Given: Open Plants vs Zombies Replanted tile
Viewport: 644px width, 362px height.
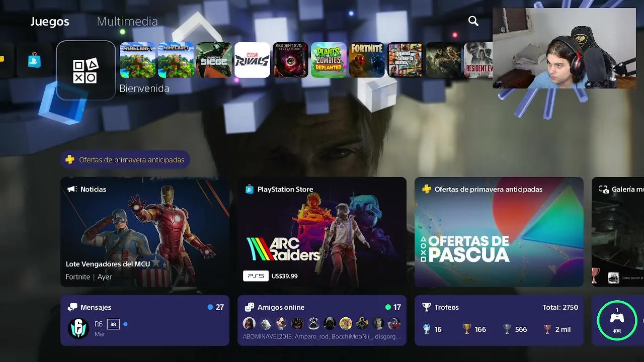Looking at the screenshot, I should 329,60.
